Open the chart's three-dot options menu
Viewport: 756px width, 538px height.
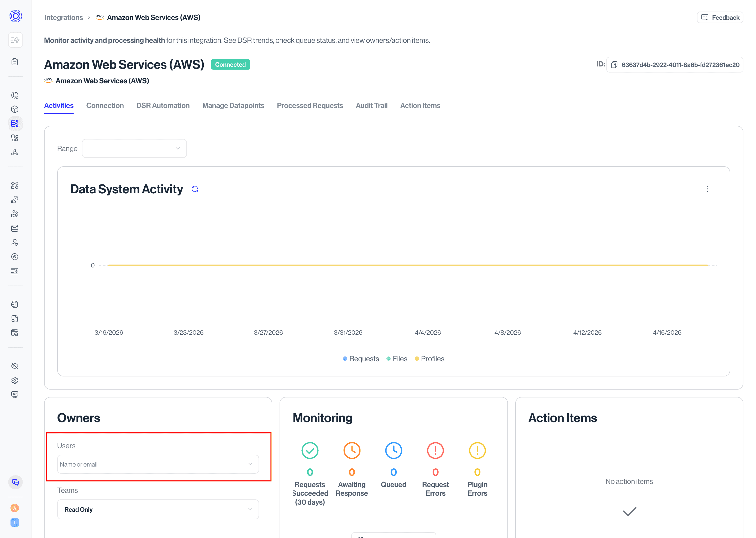pyautogui.click(x=708, y=189)
